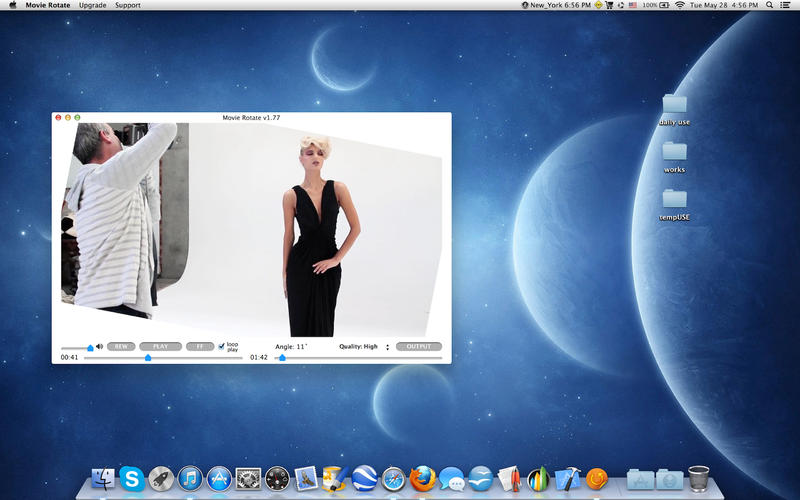Open Launchpad rocket icon in dock
This screenshot has height=500, width=800.
click(x=161, y=479)
